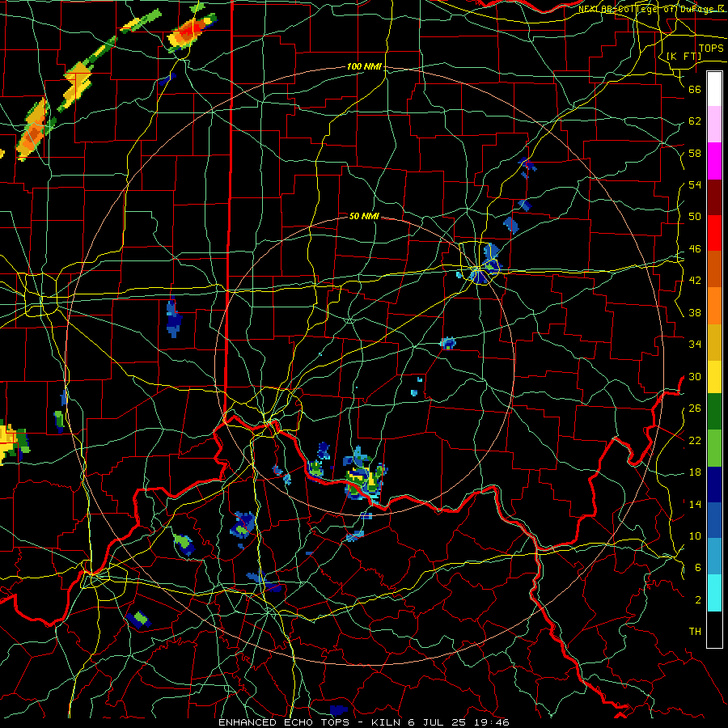Image resolution: width=728 pixels, height=728 pixels.
Task: Click the light green legend swatch
Action: (x=714, y=448)
